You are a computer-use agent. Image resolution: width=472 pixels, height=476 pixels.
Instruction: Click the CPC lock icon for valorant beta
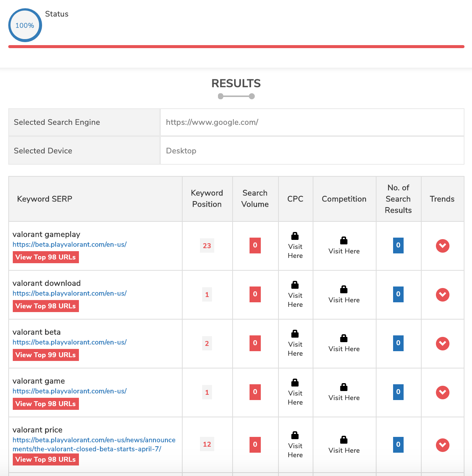(295, 334)
